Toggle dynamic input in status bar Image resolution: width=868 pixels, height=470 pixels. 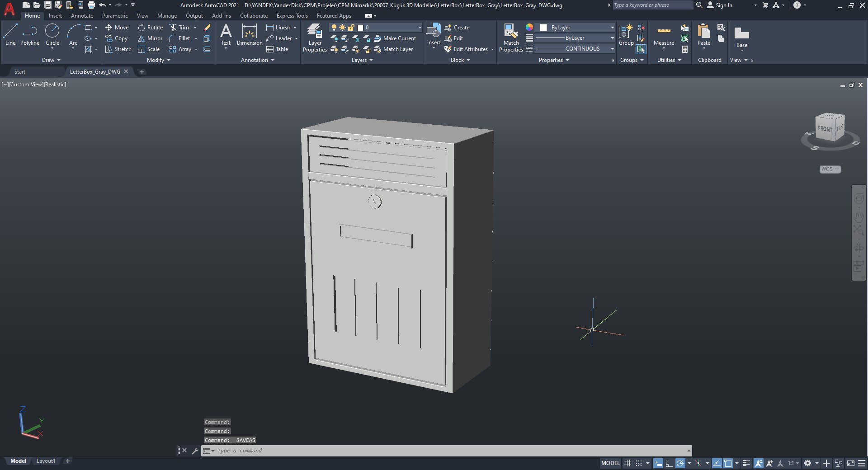coord(658,463)
